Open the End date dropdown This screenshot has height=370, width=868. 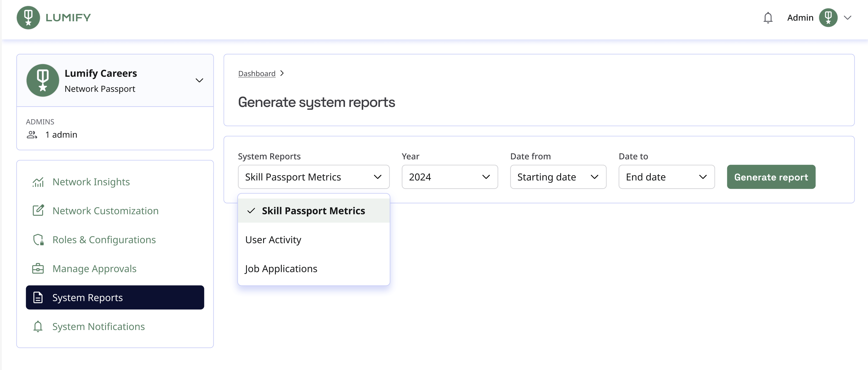coord(666,177)
